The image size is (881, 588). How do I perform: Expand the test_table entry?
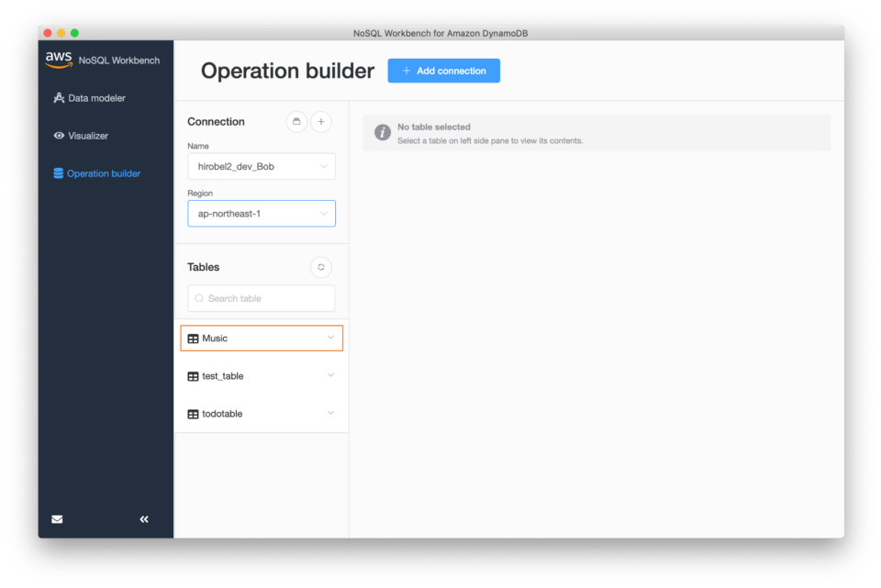(x=330, y=375)
